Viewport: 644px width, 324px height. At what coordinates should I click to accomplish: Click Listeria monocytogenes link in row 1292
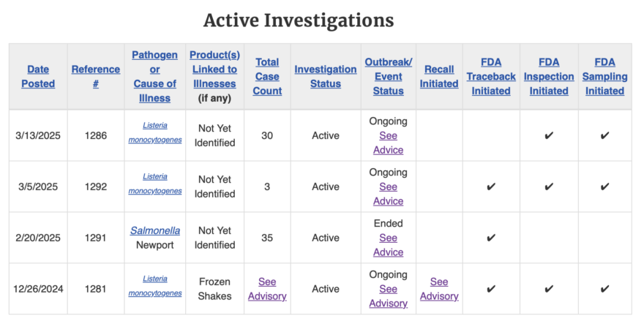[x=155, y=184]
